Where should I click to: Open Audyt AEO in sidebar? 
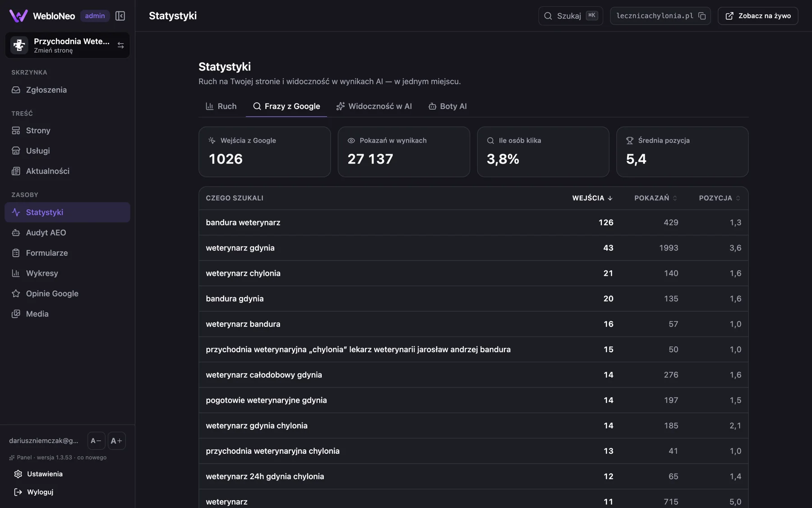[x=67, y=233]
